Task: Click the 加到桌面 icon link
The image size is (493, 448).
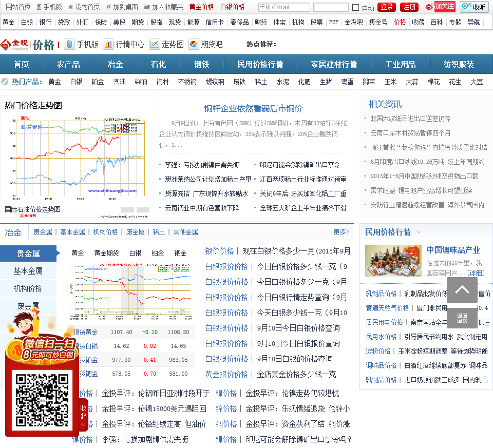Action: [x=122, y=7]
